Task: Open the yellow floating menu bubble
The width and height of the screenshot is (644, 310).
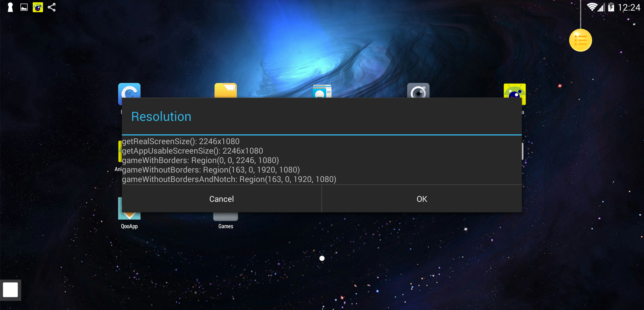Action: click(x=580, y=40)
